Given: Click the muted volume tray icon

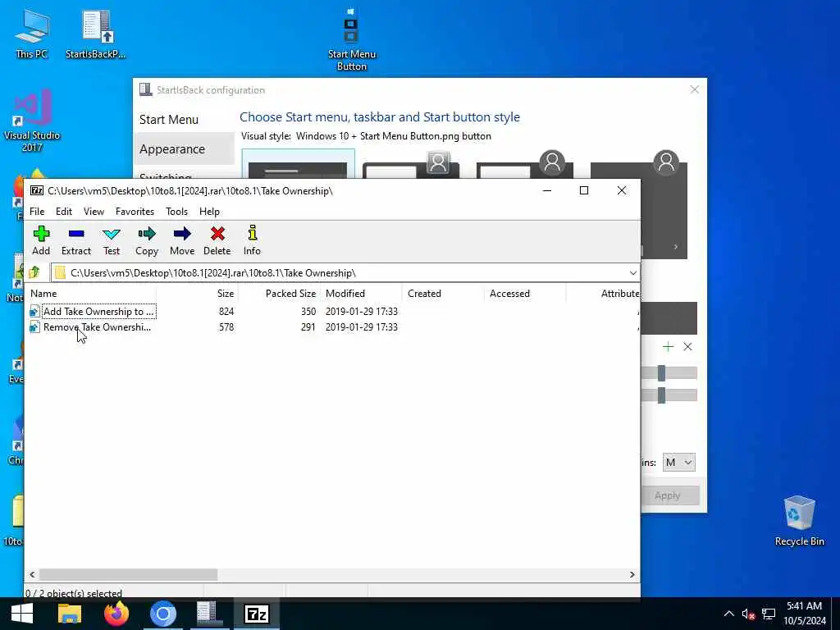Looking at the screenshot, I should (x=748, y=614).
